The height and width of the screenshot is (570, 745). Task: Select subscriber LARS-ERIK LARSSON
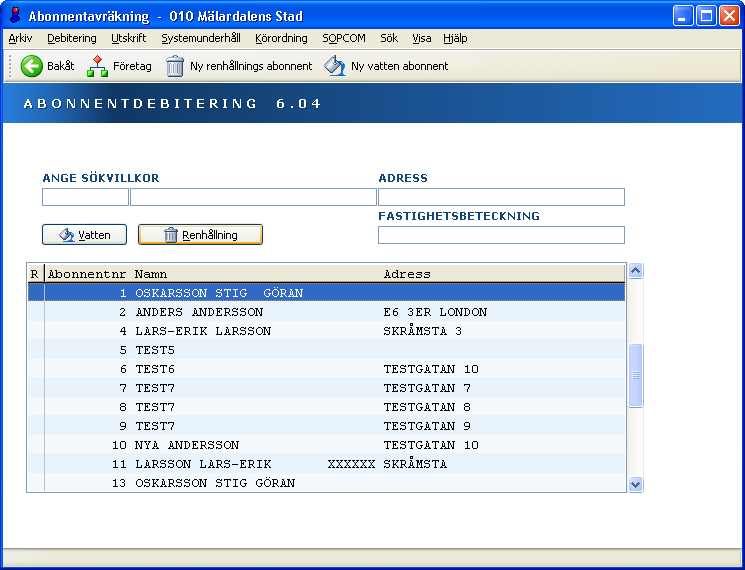[x=326, y=331]
